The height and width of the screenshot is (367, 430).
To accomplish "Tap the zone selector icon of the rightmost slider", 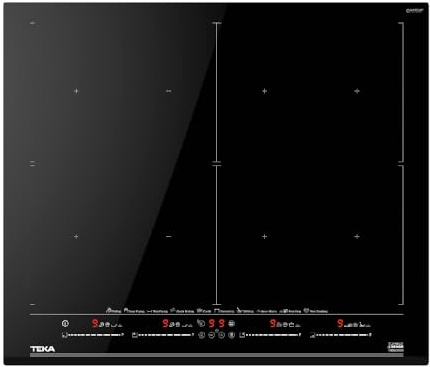I will coord(312,335).
